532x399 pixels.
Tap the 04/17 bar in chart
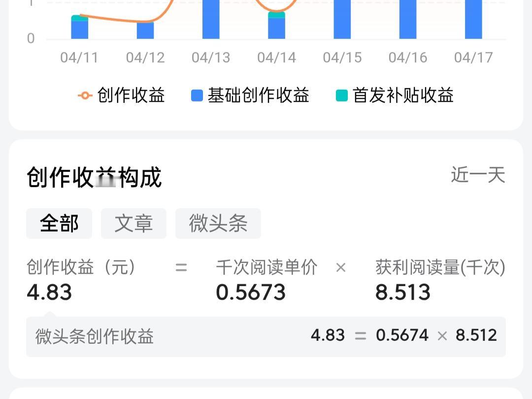474,19
